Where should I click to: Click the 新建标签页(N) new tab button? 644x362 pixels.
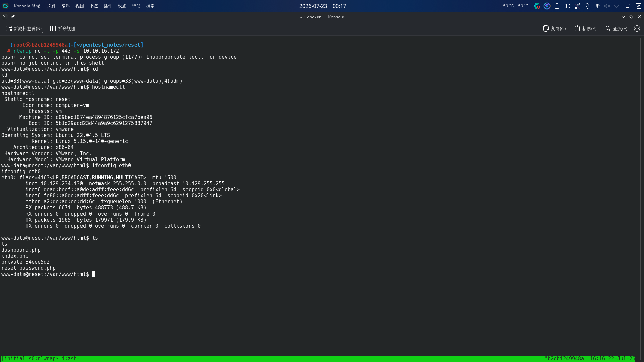coord(23,29)
